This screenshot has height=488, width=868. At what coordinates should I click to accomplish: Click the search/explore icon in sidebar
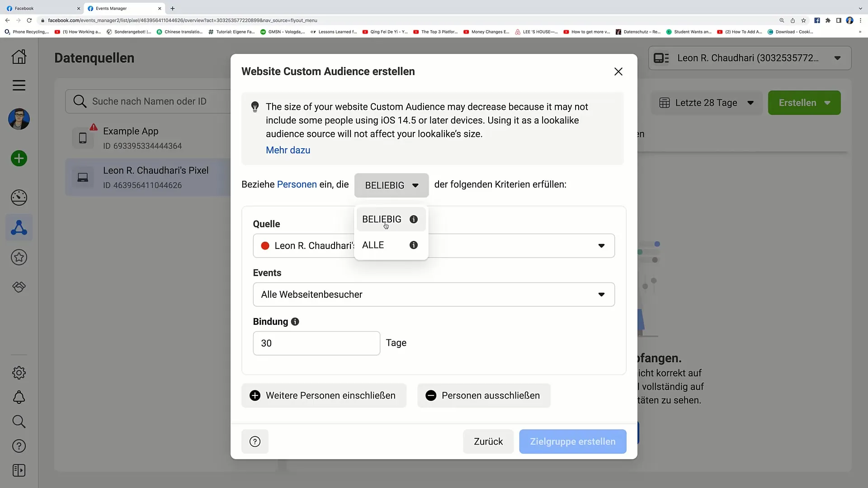19,421
